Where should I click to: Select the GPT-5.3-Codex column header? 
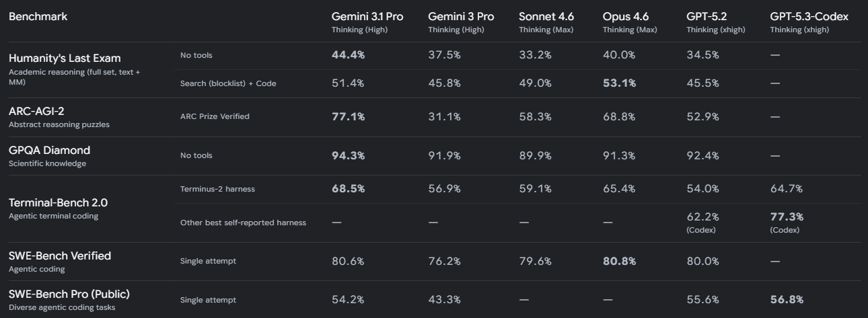point(809,17)
